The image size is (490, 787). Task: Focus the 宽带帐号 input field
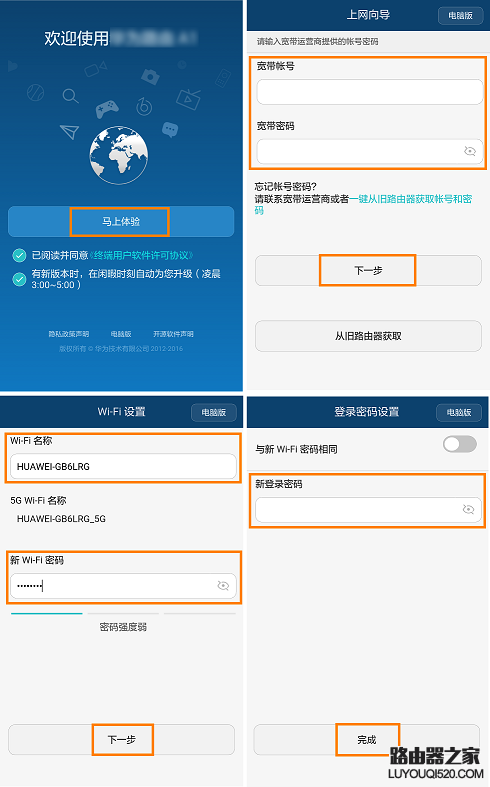(370, 92)
